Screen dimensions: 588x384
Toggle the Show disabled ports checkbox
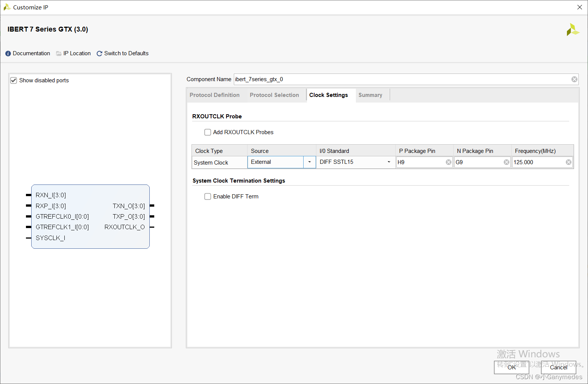[14, 80]
